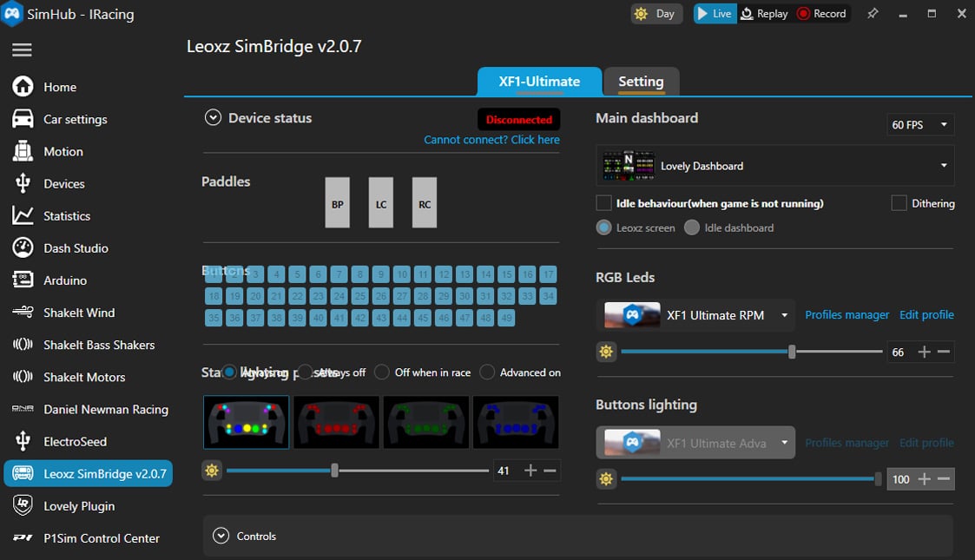Click the ShakeIt Wind icon
The height and width of the screenshot is (560, 975).
pyautogui.click(x=23, y=312)
